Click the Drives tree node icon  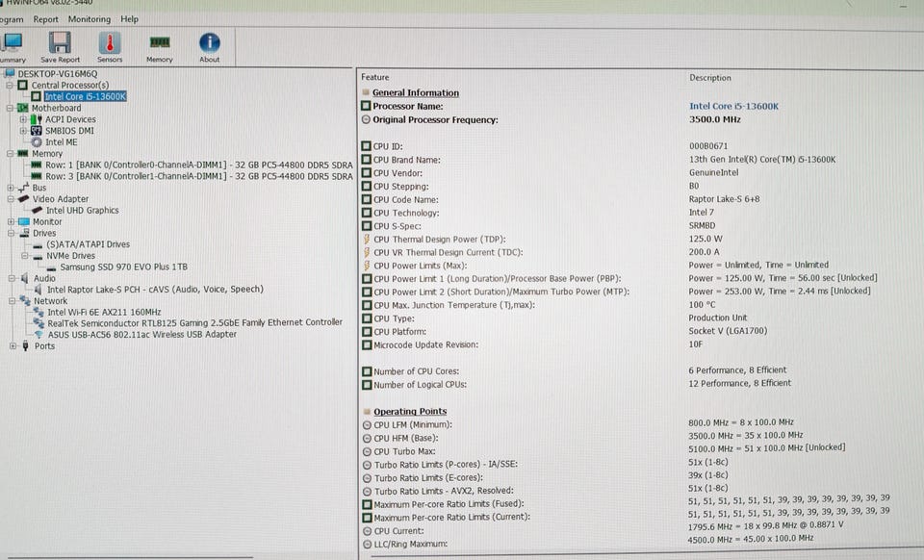[23, 233]
